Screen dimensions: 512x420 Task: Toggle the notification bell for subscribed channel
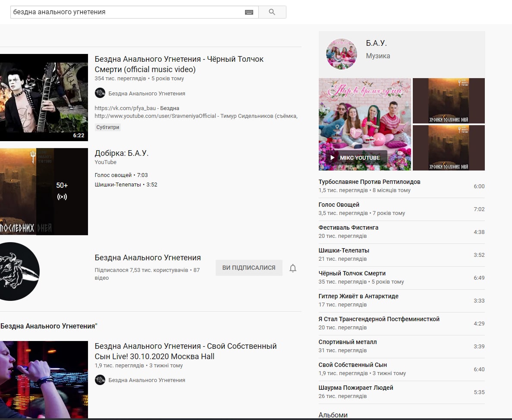point(293,268)
